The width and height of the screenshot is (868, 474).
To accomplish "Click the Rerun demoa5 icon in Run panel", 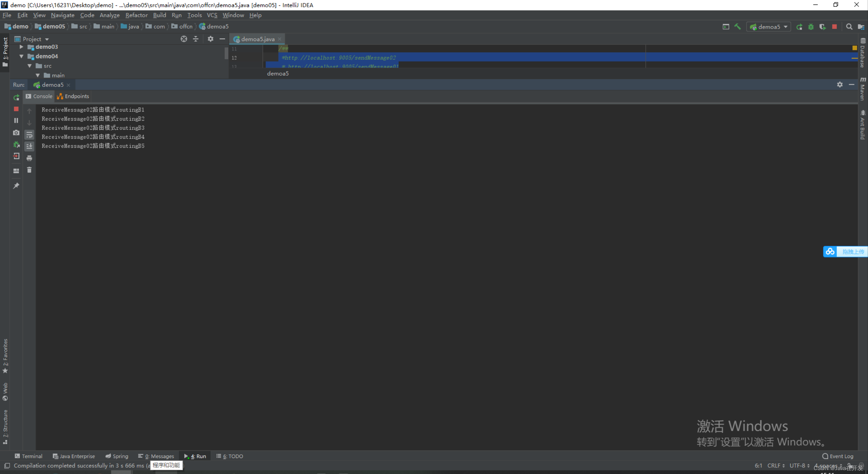I will pos(16,97).
